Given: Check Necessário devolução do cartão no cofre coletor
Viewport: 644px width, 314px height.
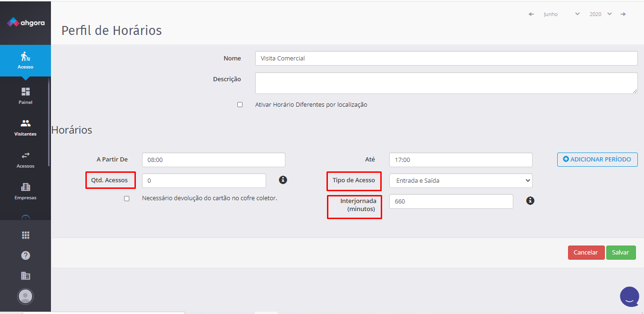Looking at the screenshot, I should point(126,198).
